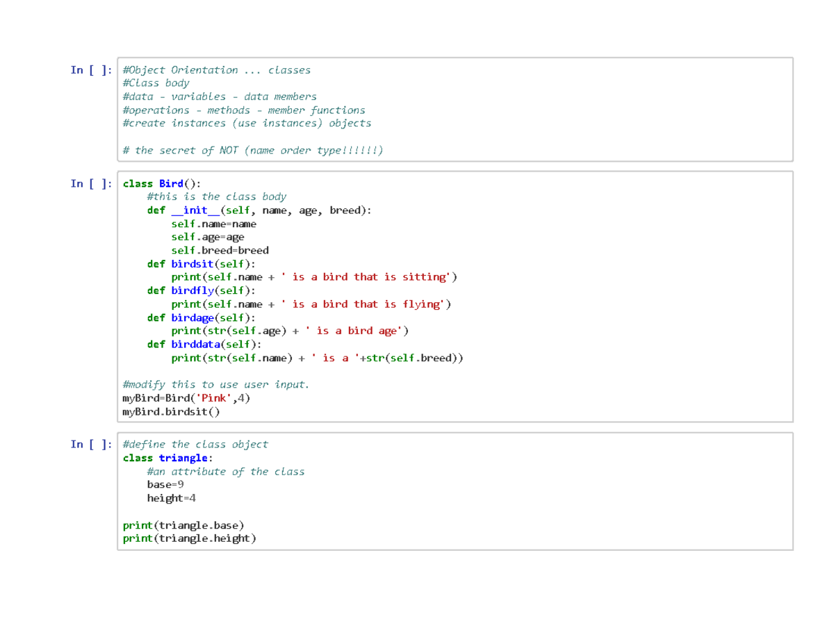Click the first cell's In prompt
834x644 pixels.
(91, 69)
